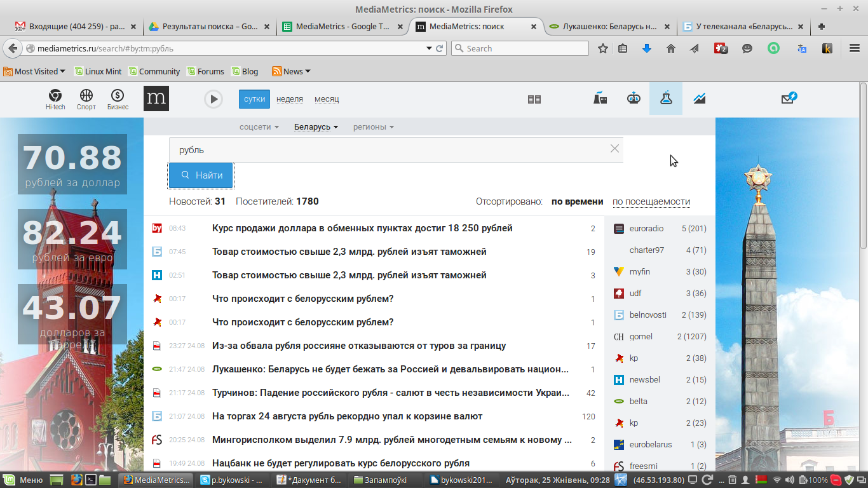Open headline 'Что происходит с белорусским рублем?'
The image size is (868, 488).
tap(302, 299)
